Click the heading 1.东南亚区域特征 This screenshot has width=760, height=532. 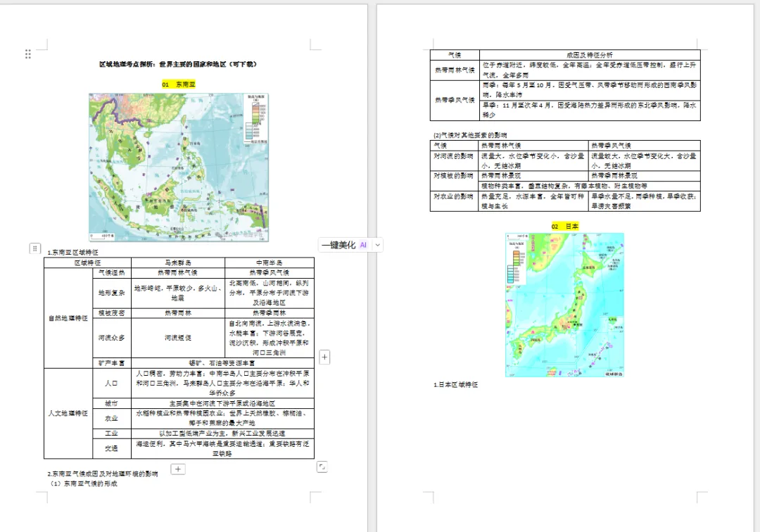[x=72, y=253]
